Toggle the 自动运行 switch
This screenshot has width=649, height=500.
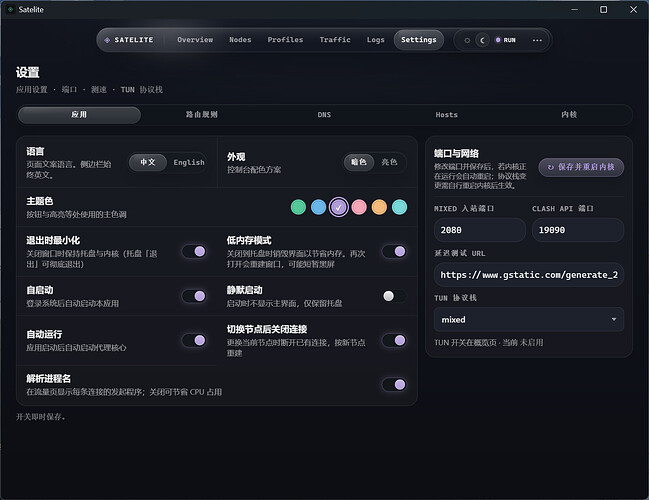coord(194,340)
